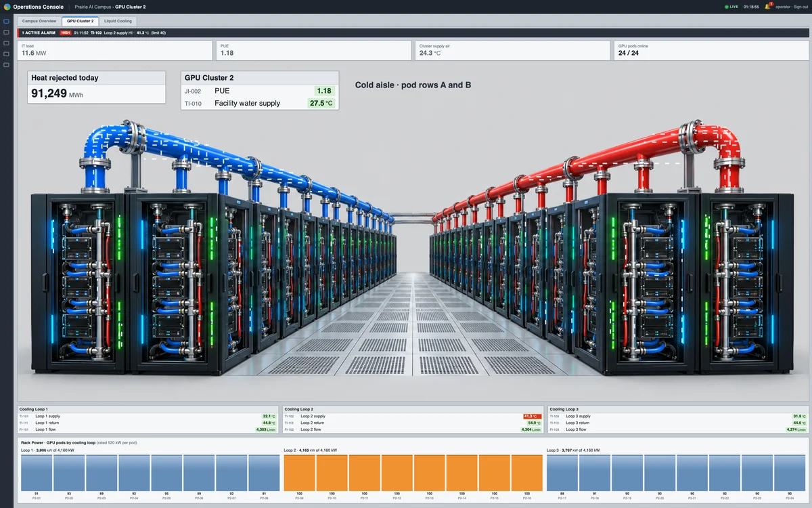Click the Cooling Loop 2 panel header

click(413, 409)
